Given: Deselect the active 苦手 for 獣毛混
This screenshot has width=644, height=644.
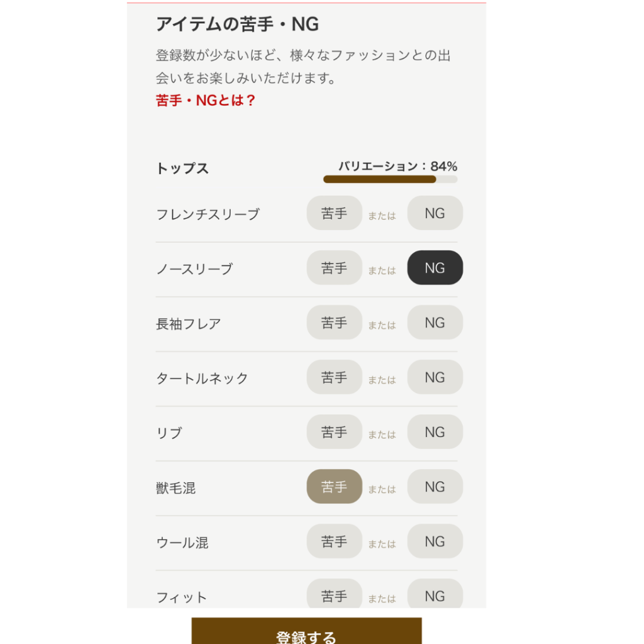Looking at the screenshot, I should tap(334, 487).
